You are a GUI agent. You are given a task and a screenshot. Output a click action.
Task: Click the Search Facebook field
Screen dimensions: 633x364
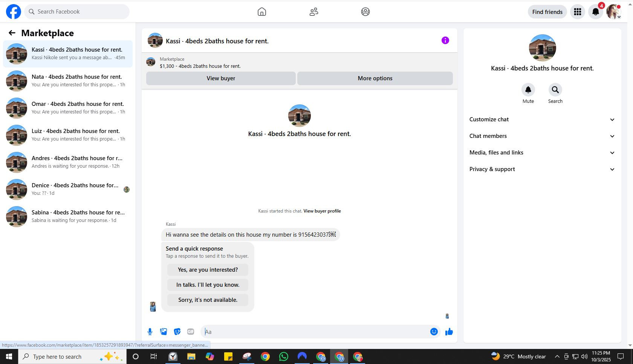pyautogui.click(x=77, y=12)
